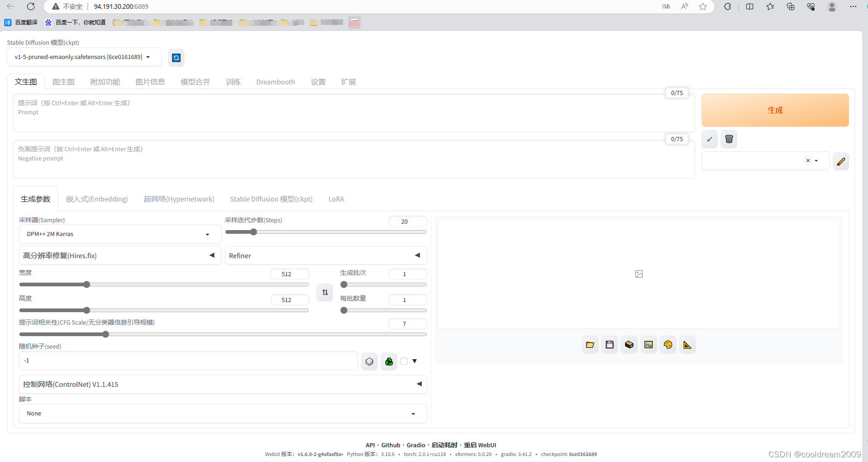This screenshot has width=868, height=462.
Task: Randomize the seed with the dice icon
Action: point(369,361)
